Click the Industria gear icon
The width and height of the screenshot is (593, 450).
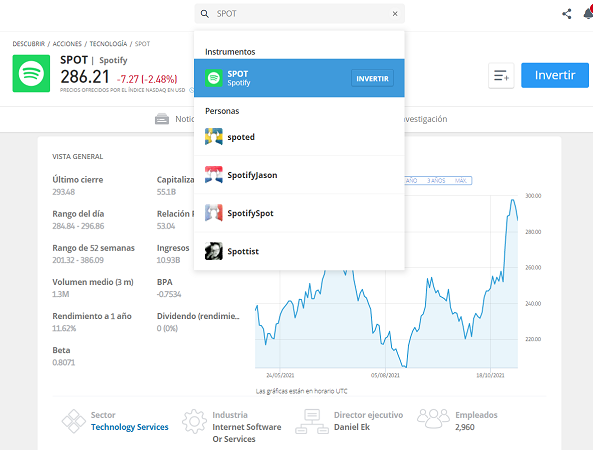(x=194, y=421)
